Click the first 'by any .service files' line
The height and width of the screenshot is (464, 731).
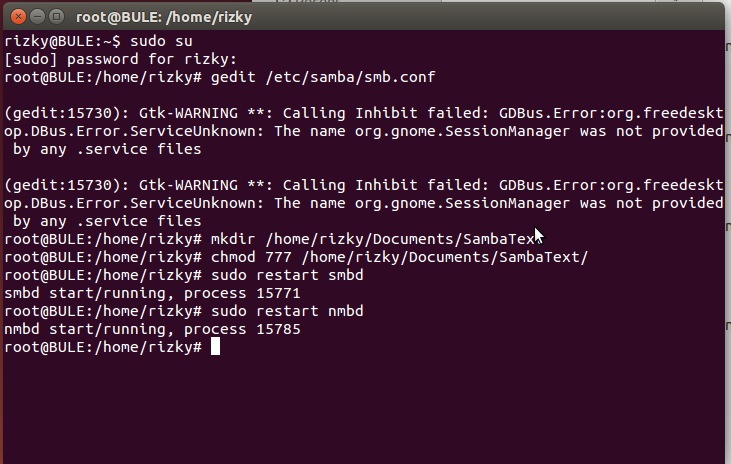(x=107, y=149)
